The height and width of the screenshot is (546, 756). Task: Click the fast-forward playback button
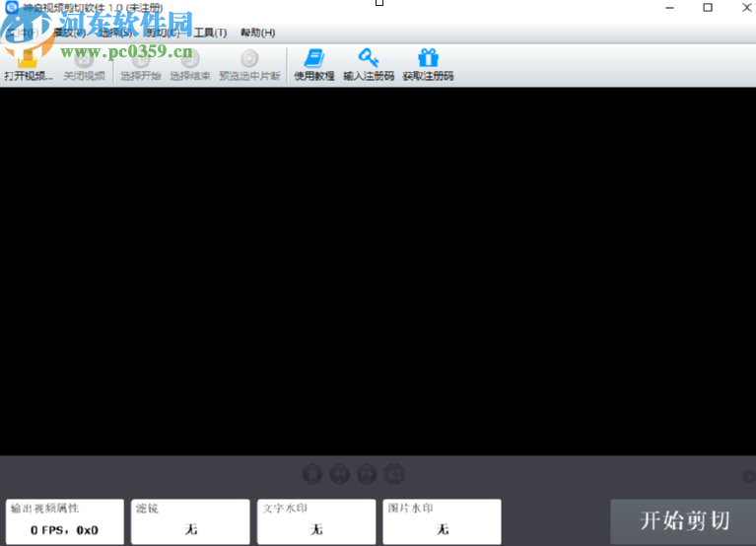pyautogui.click(x=367, y=475)
